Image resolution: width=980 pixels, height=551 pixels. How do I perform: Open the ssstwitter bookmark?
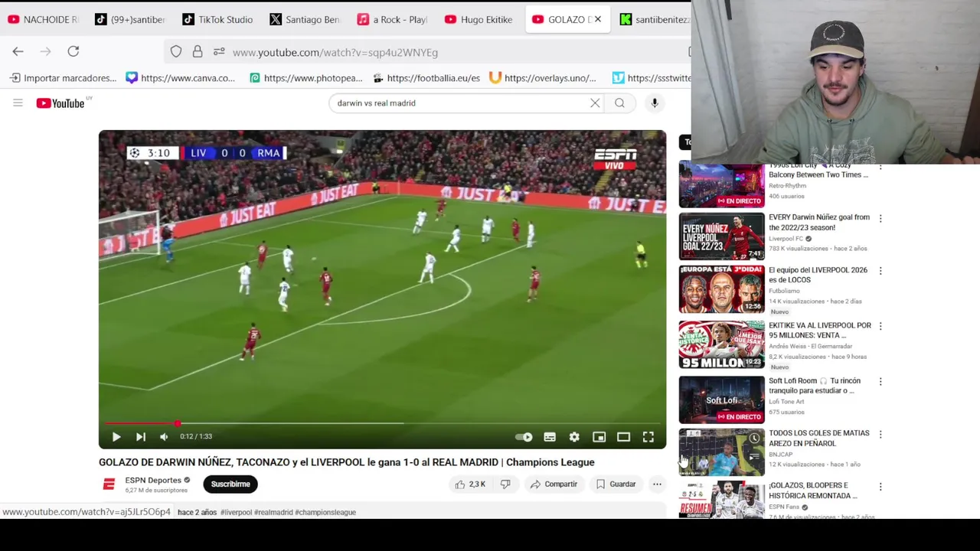tap(652, 77)
